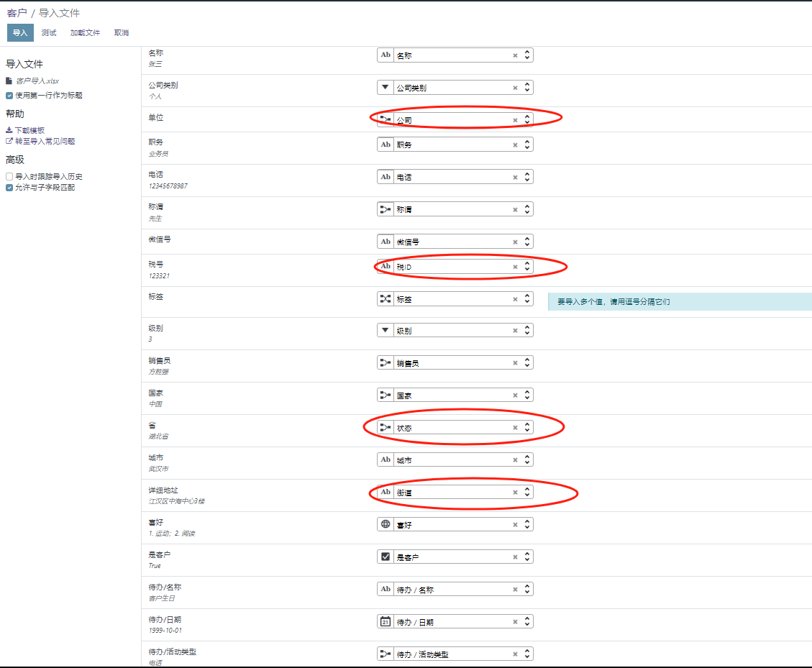Image resolution: width=812 pixels, height=668 pixels.
Task: Remove the 状态 mapping with X icon
Action: [x=515, y=428]
